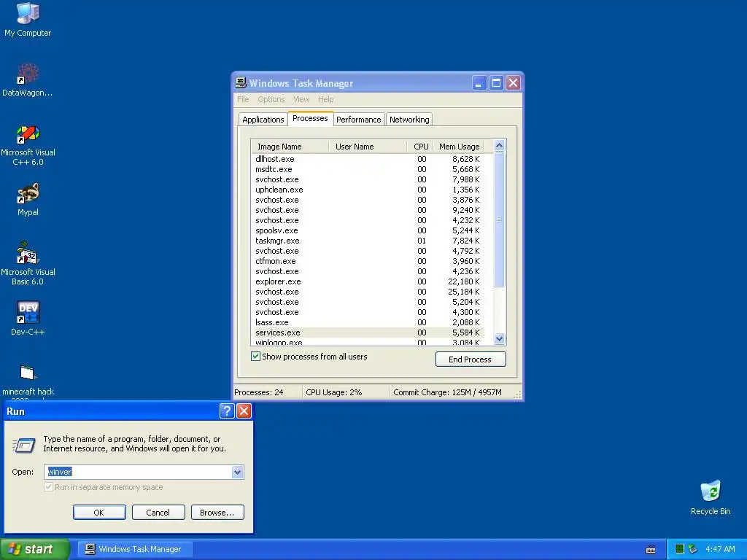Select the services.exe process row
747x560 pixels.
coord(368,332)
